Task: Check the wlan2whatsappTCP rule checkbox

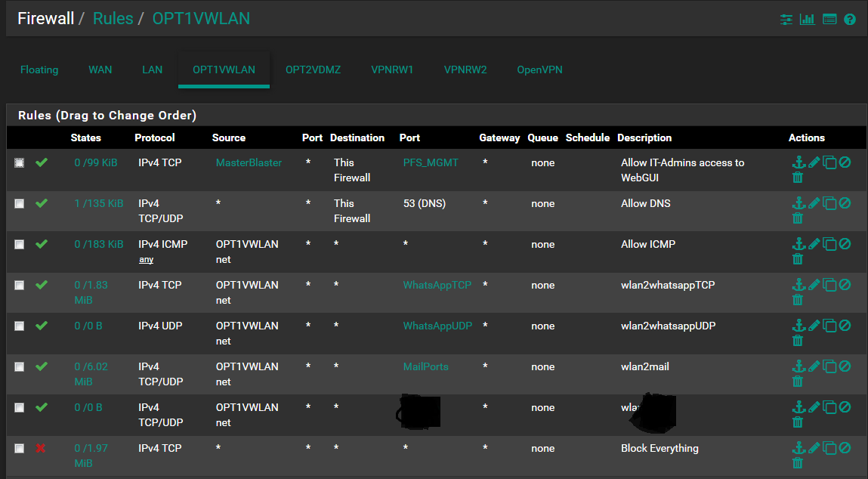Action: pyautogui.click(x=19, y=286)
